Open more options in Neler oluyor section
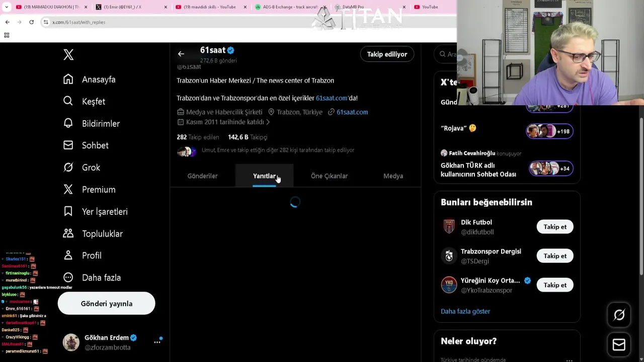This screenshot has height=362, width=644. point(569,360)
